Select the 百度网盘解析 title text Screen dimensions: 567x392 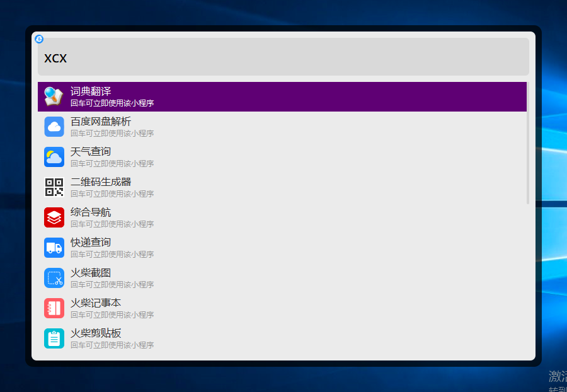[101, 122]
